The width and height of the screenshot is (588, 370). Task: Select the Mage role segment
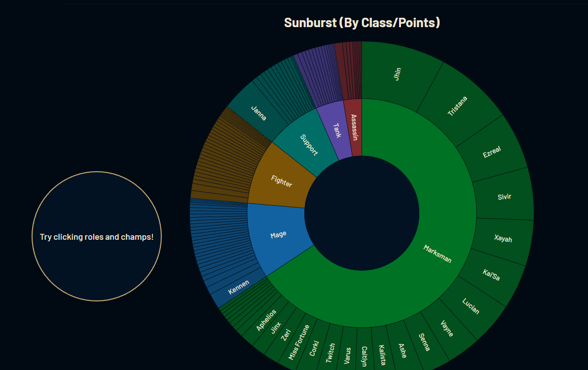click(278, 235)
